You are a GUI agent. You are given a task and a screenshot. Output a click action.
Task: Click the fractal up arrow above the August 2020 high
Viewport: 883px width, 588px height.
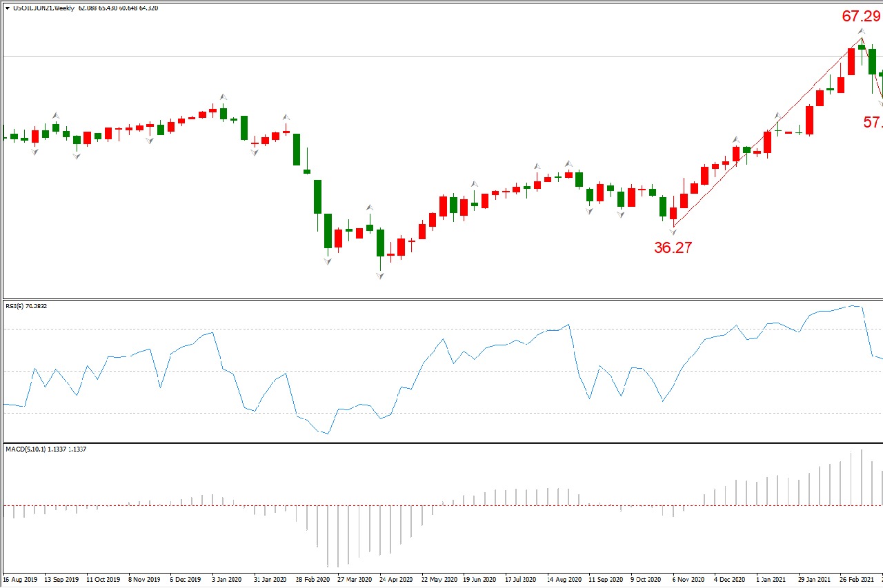pyautogui.click(x=569, y=163)
